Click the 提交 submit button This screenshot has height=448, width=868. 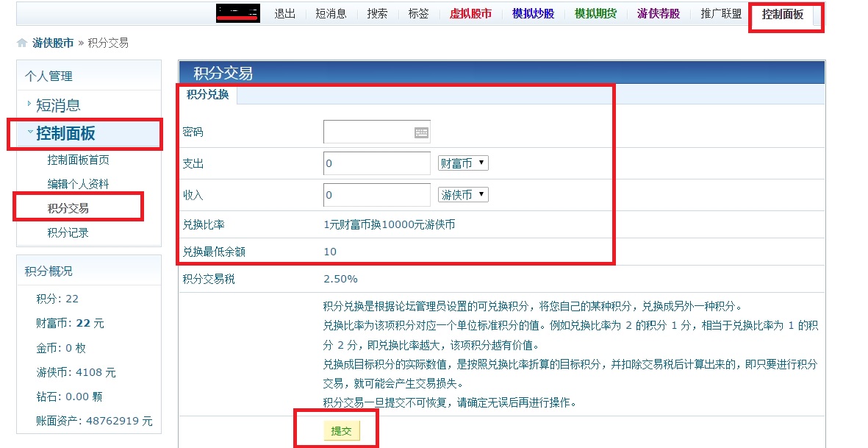pos(341,430)
